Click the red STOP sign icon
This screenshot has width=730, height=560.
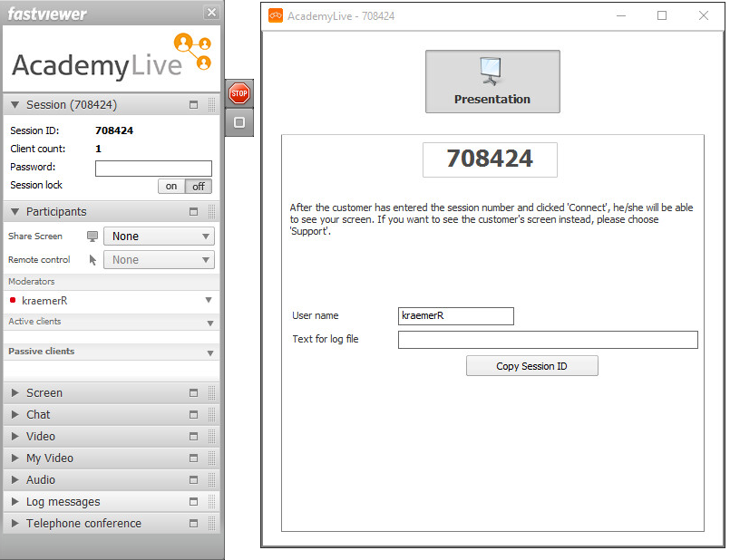pyautogui.click(x=238, y=92)
